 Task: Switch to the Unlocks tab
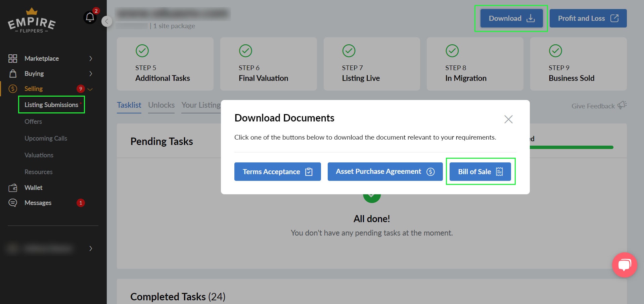(161, 105)
